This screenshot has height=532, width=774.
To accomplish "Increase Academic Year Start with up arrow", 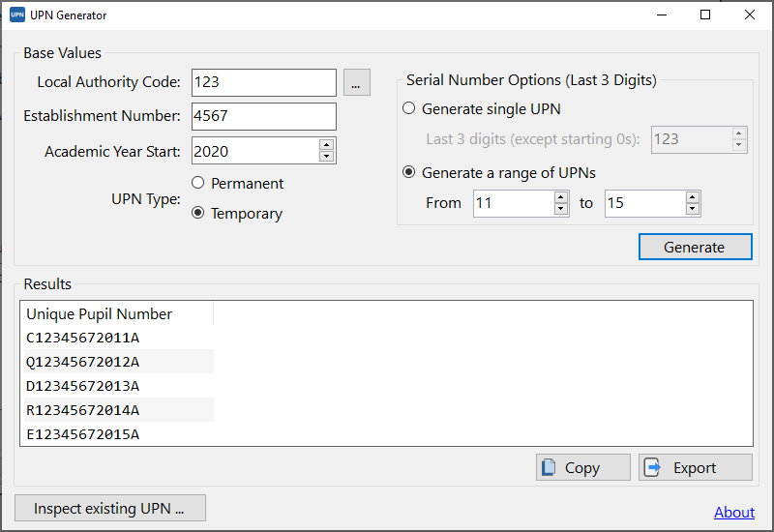I will tap(326, 144).
